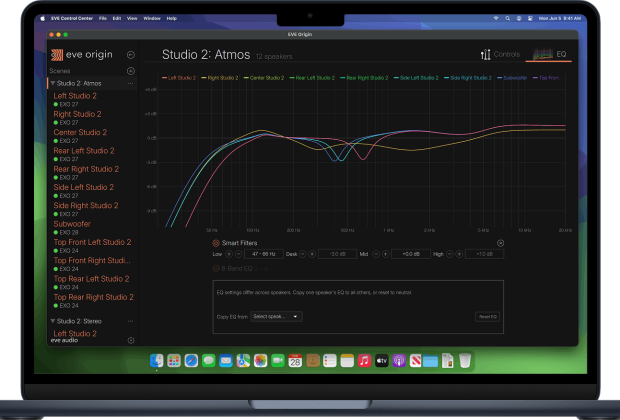Viewport: 620px width, 420px height.
Task: Open the more options dots for Studio 2: Stereo
Action: [130, 321]
